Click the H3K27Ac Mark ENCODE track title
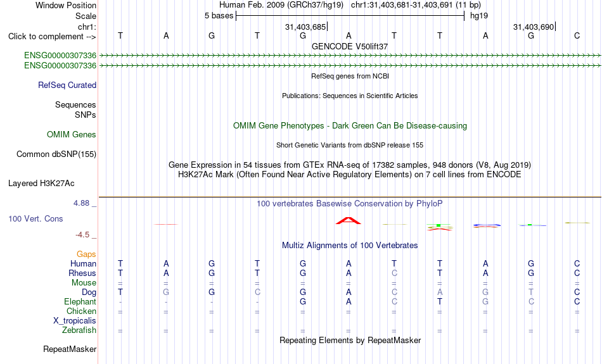This screenshot has width=602, height=364. point(350,175)
